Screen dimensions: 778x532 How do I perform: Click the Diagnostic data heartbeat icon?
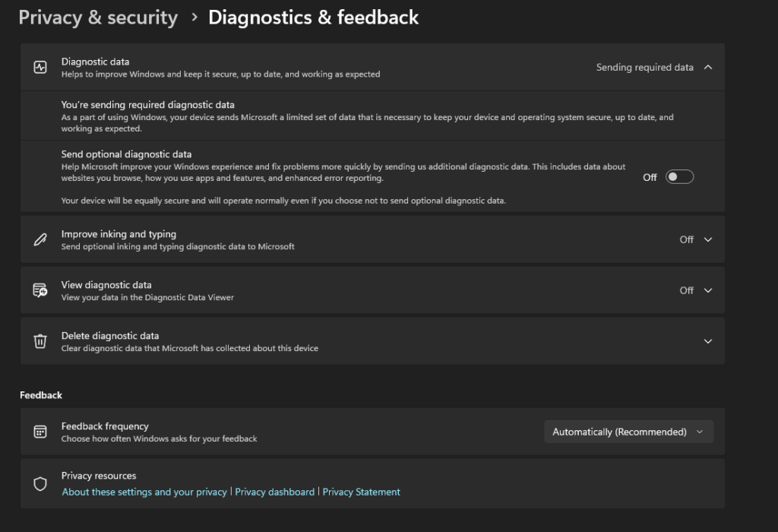(x=40, y=67)
